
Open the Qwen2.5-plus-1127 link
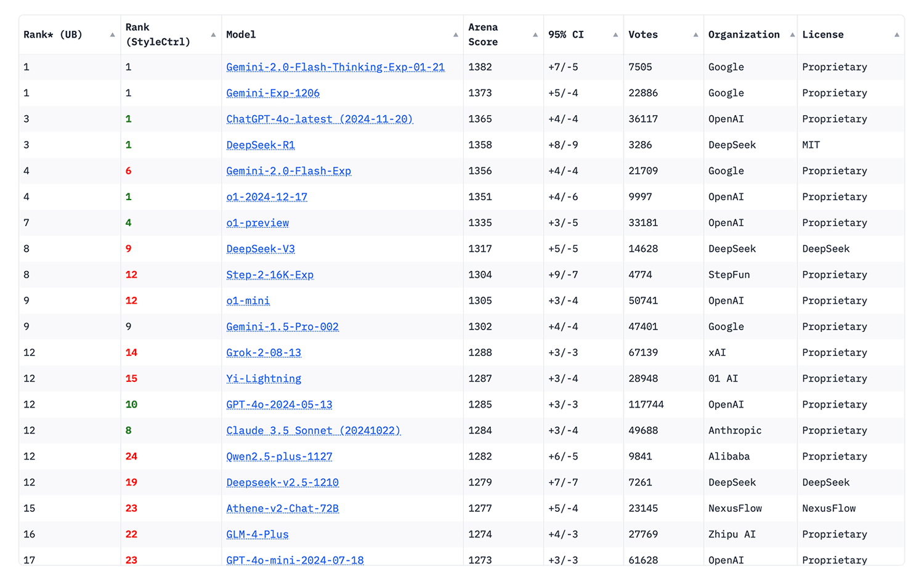(x=279, y=456)
